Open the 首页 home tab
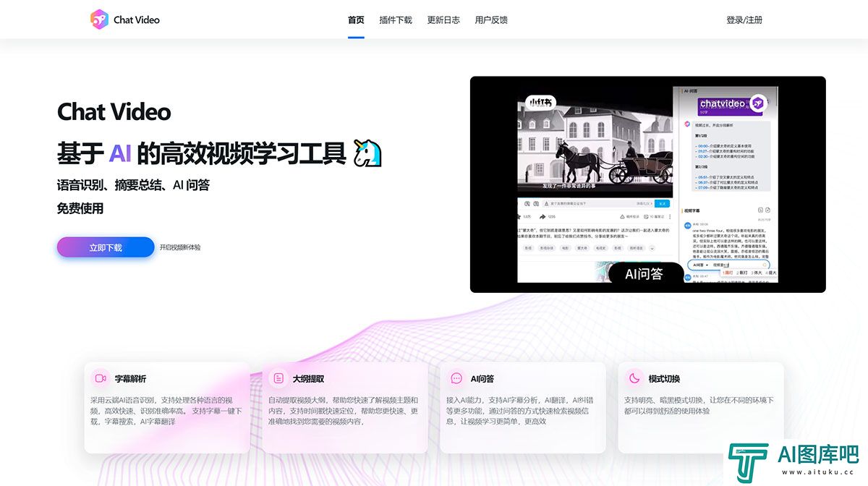 click(x=356, y=20)
